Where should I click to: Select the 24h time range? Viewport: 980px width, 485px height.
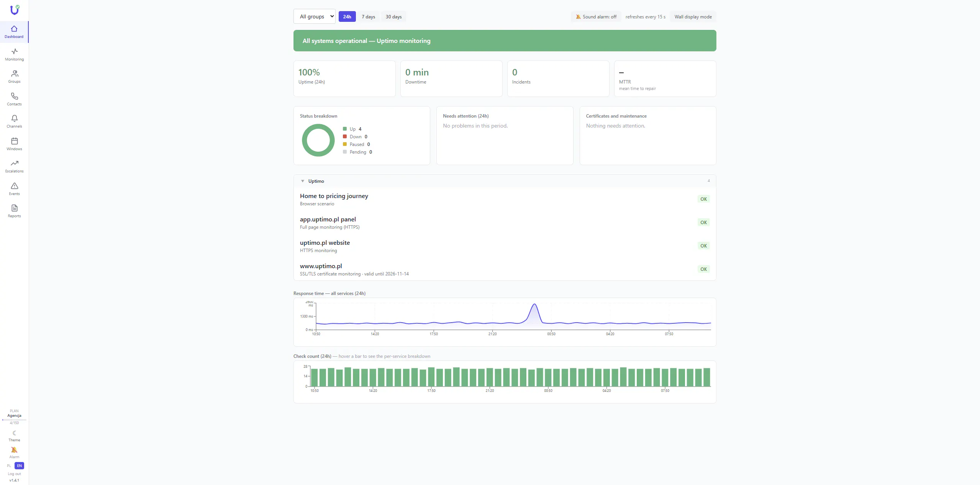tap(347, 17)
